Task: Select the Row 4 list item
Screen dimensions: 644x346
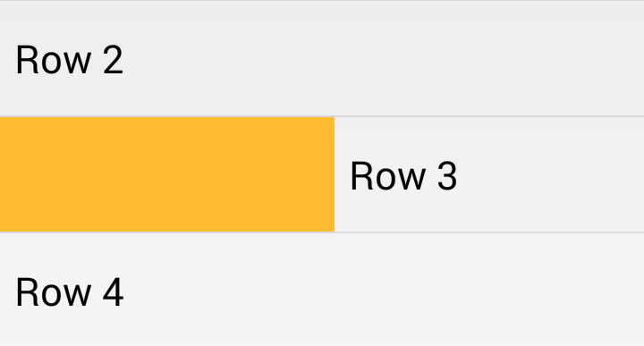Action: (x=322, y=290)
